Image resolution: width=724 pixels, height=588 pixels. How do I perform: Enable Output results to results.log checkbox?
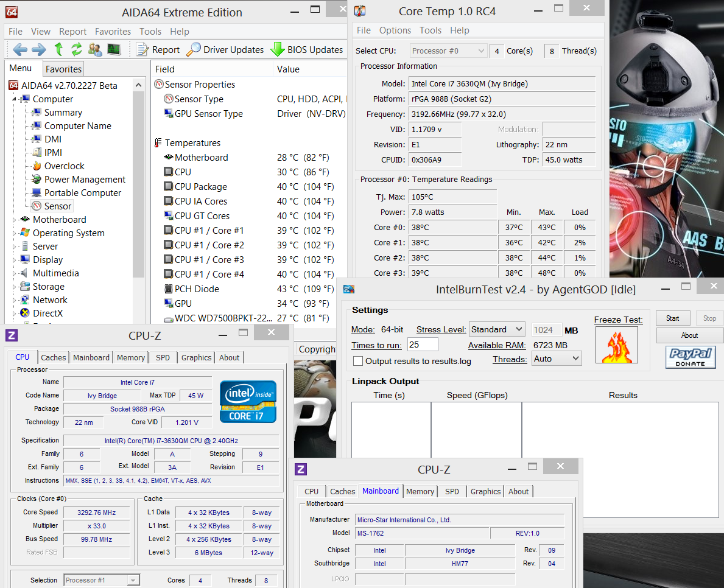[358, 361]
